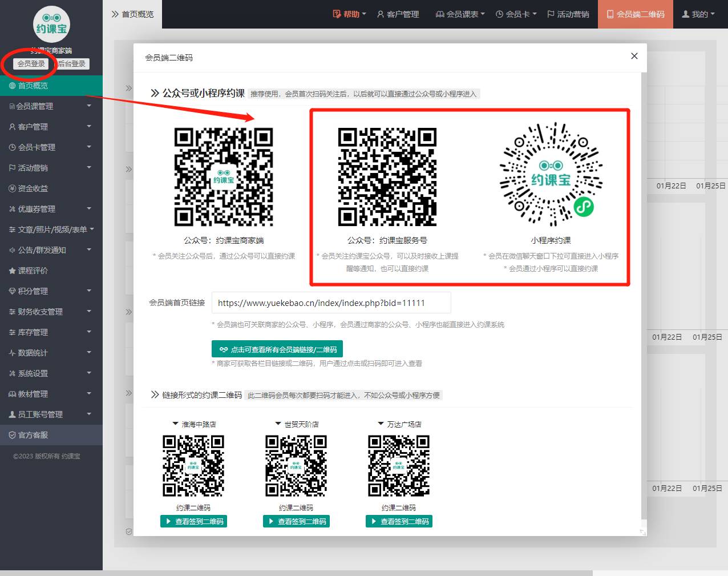The height and width of the screenshot is (576, 728).
Task: Click 会员端二维码 in top navigation
Action: click(636, 14)
